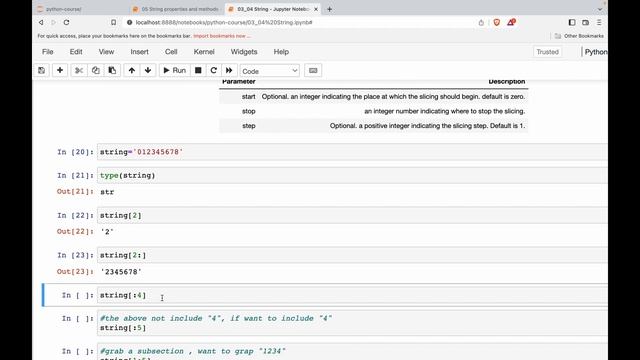The image size is (640, 360).
Task: Select the string[:5] code cell
Action: pyautogui.click(x=352, y=323)
